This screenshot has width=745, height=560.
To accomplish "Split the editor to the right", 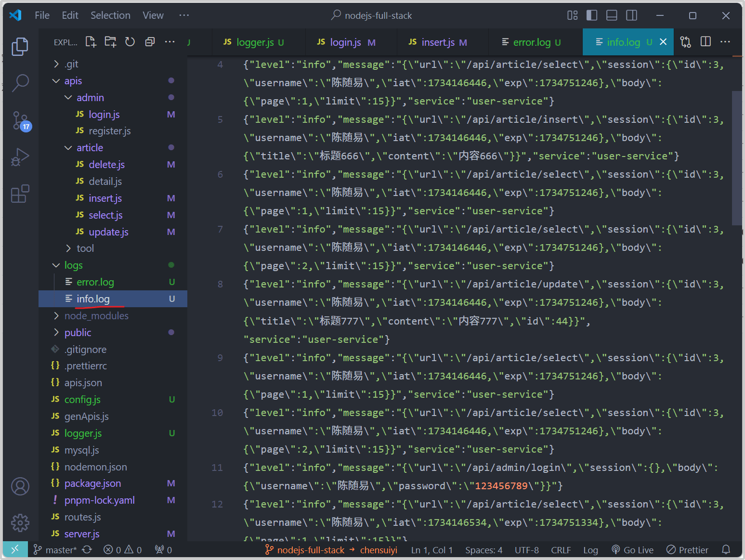I will (706, 42).
